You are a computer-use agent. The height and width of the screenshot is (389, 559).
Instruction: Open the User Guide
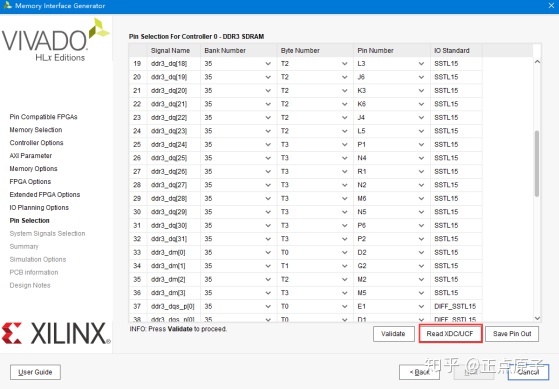(x=35, y=372)
